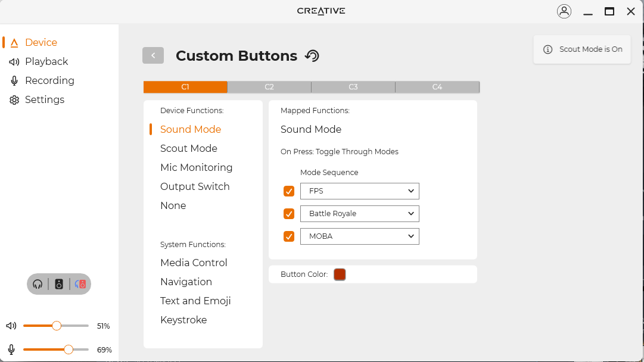Disable the MOBA mode checkbox
644x362 pixels.
tap(289, 236)
